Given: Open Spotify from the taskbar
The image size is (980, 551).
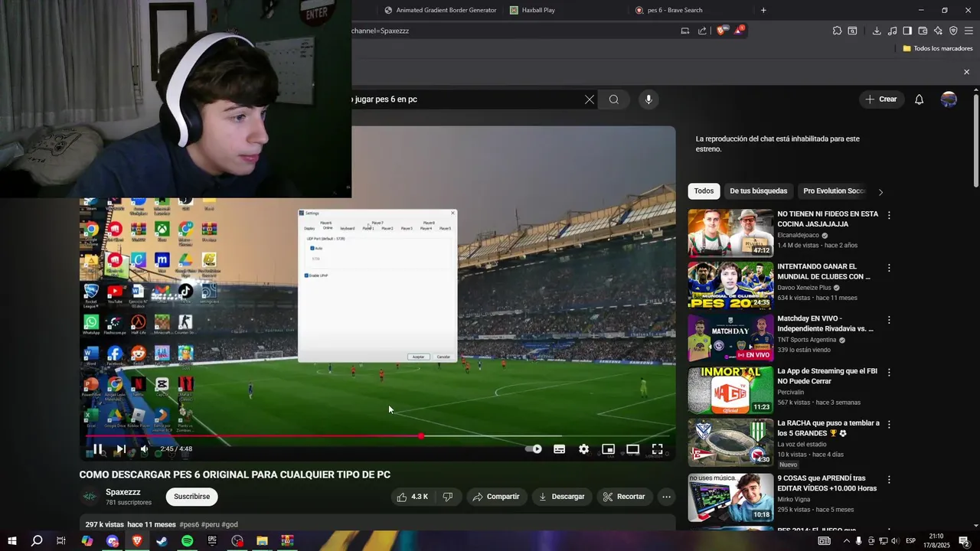Looking at the screenshot, I should click(188, 541).
